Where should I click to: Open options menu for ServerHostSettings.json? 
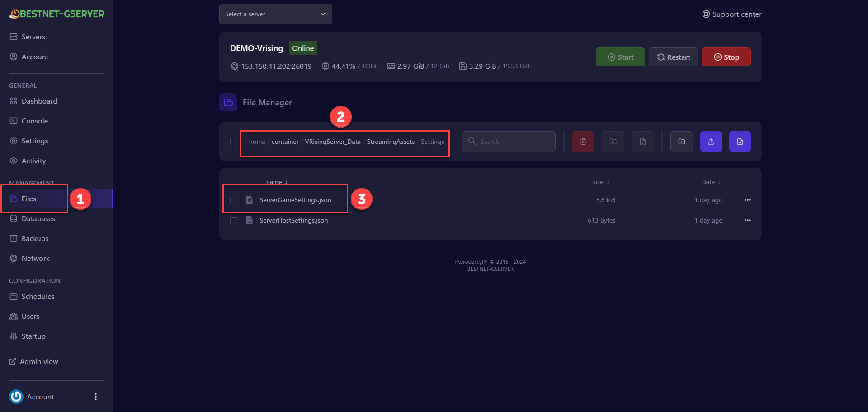747,220
